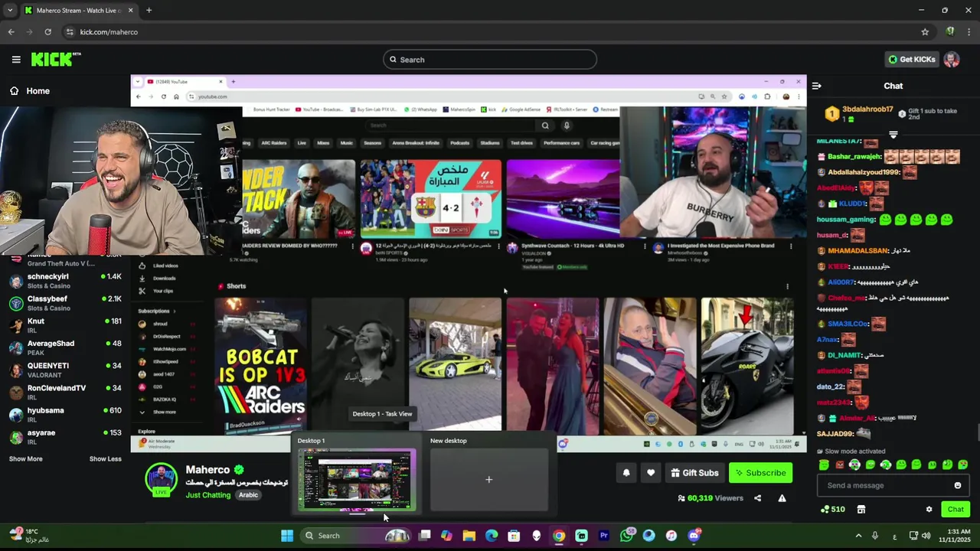Open the asyarae channel in sidebar
Viewport: 980px width, 551px height.
coord(65,436)
